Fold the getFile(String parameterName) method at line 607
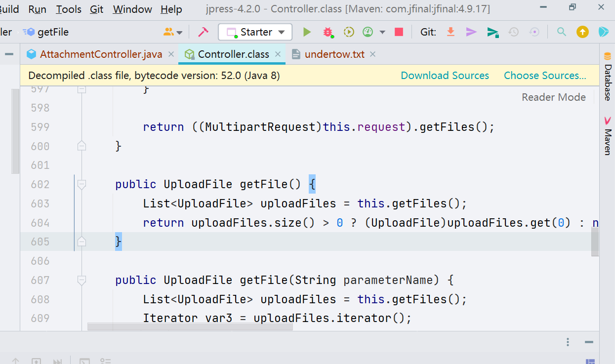Image resolution: width=615 pixels, height=364 pixels. tap(82, 280)
